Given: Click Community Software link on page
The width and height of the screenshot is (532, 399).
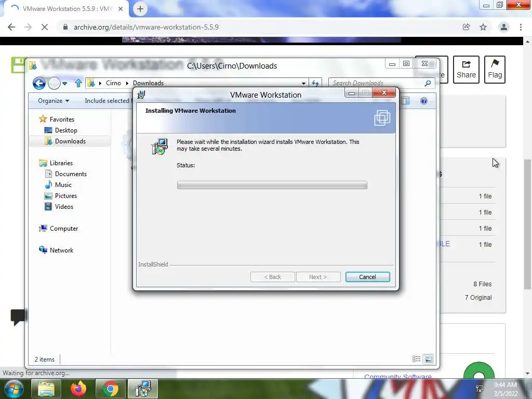Looking at the screenshot, I should click(397, 376).
